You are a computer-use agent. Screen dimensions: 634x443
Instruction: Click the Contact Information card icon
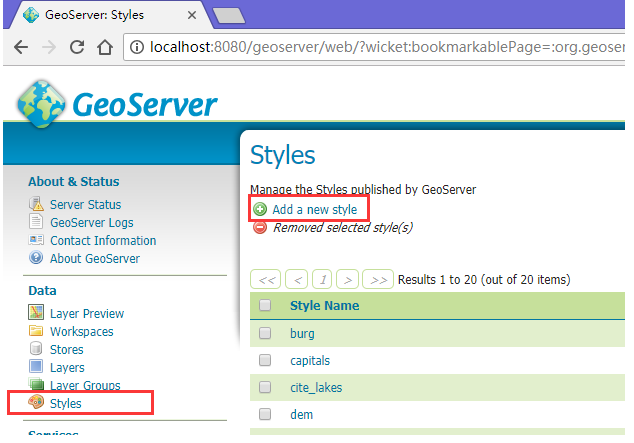(x=36, y=240)
